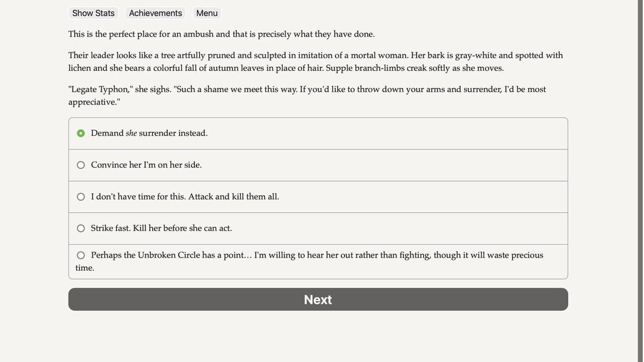Choose the 'Attack and kill them all' radio button
The image size is (644, 362).
(81, 197)
